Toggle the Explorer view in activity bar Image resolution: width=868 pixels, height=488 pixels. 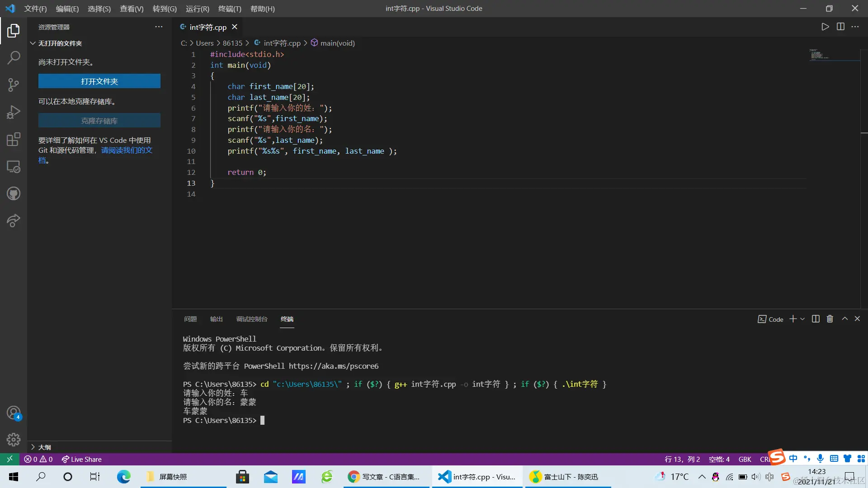(14, 31)
